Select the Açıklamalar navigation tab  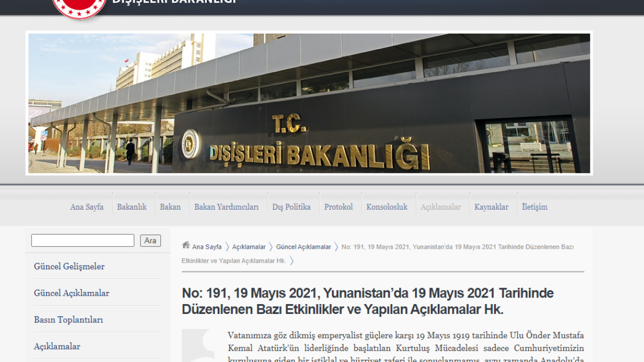(441, 207)
